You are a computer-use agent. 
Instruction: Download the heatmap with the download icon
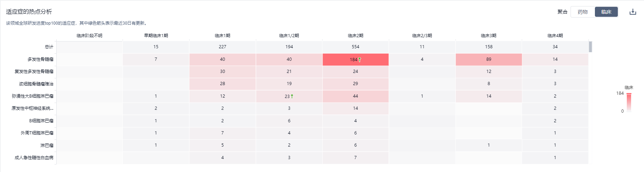pos(633,12)
